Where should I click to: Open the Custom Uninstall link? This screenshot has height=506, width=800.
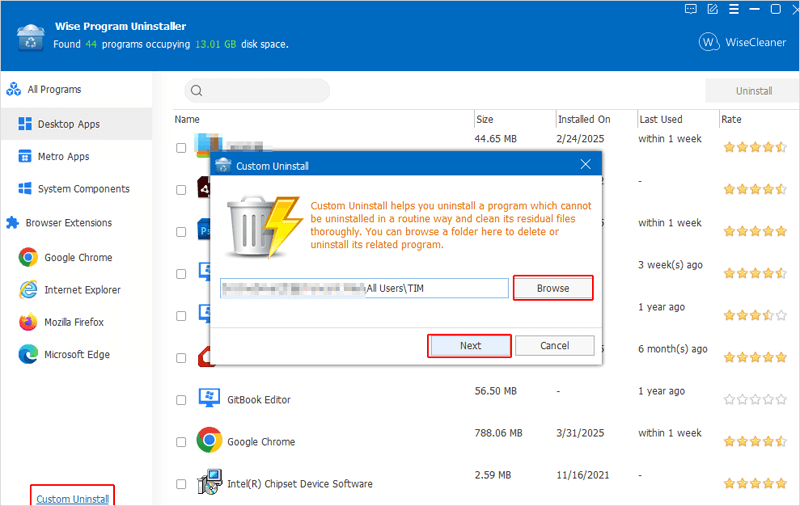(72, 499)
